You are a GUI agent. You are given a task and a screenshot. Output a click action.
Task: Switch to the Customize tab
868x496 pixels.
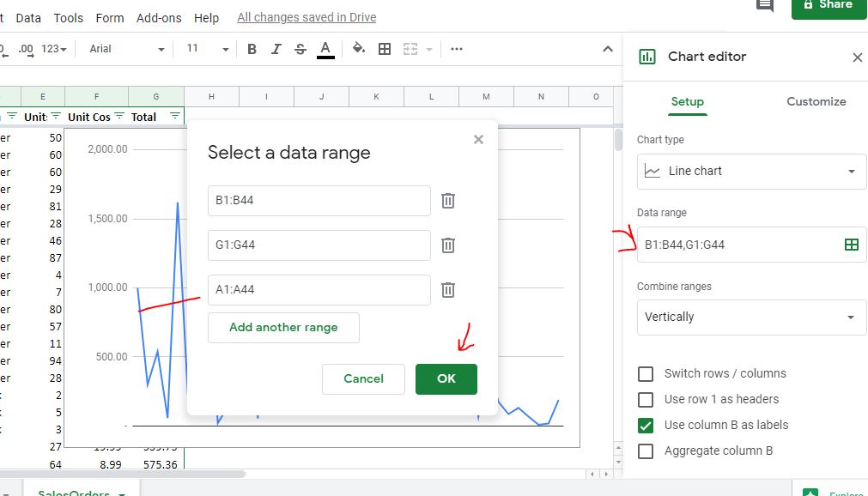pyautogui.click(x=815, y=101)
